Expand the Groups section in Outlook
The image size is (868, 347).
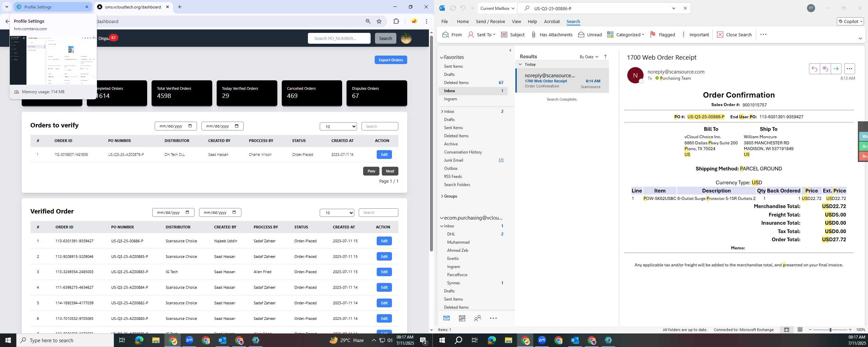click(442, 196)
